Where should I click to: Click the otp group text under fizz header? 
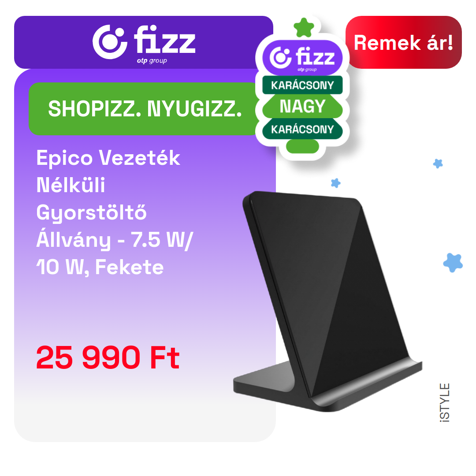point(152,60)
